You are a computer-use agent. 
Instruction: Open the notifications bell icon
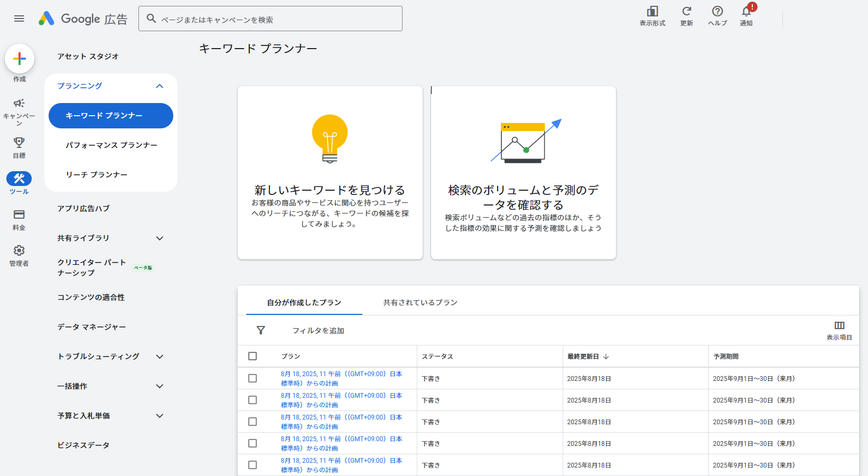[x=746, y=12]
